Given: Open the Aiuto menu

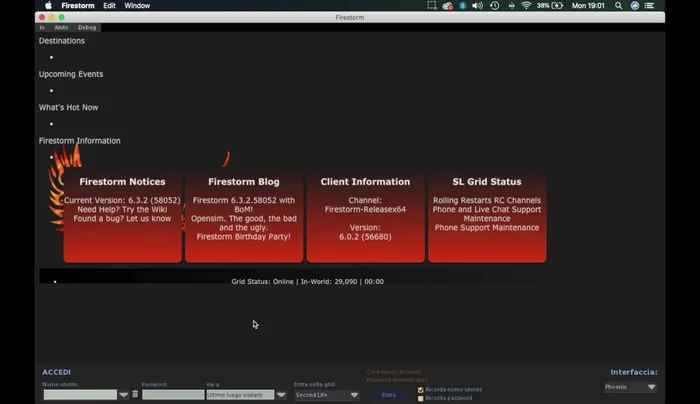Looking at the screenshot, I should pos(61,27).
